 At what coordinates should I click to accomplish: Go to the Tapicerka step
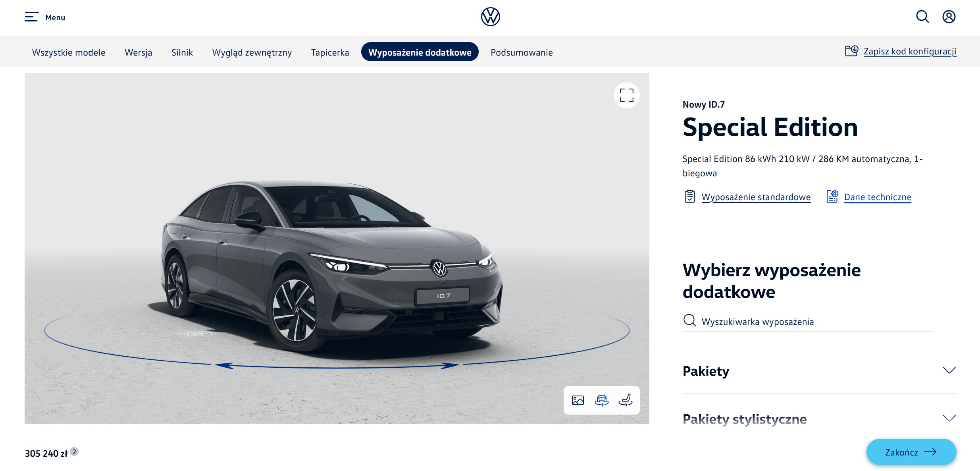[330, 52]
